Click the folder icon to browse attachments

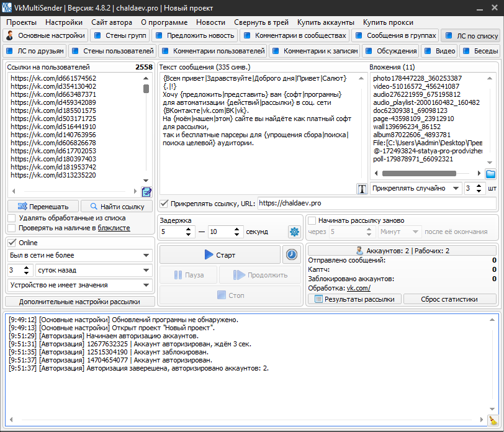click(490, 174)
